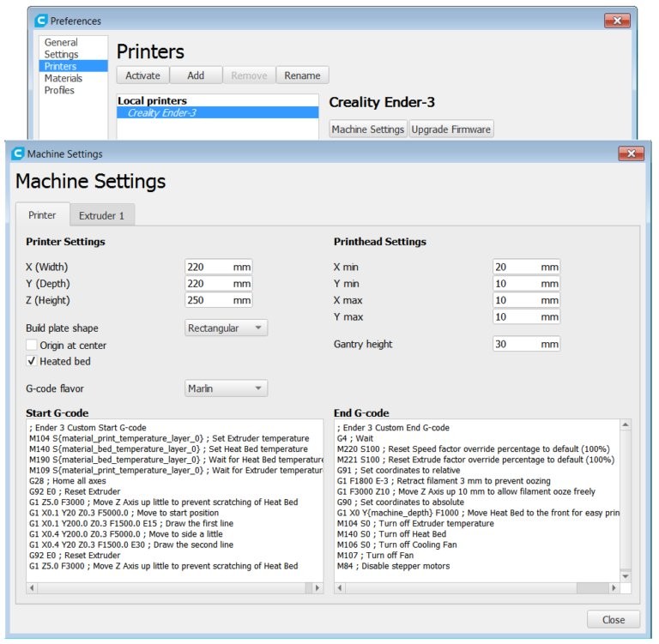Open the Build plate shape dropdown
The image size is (659, 644).
[227, 328]
